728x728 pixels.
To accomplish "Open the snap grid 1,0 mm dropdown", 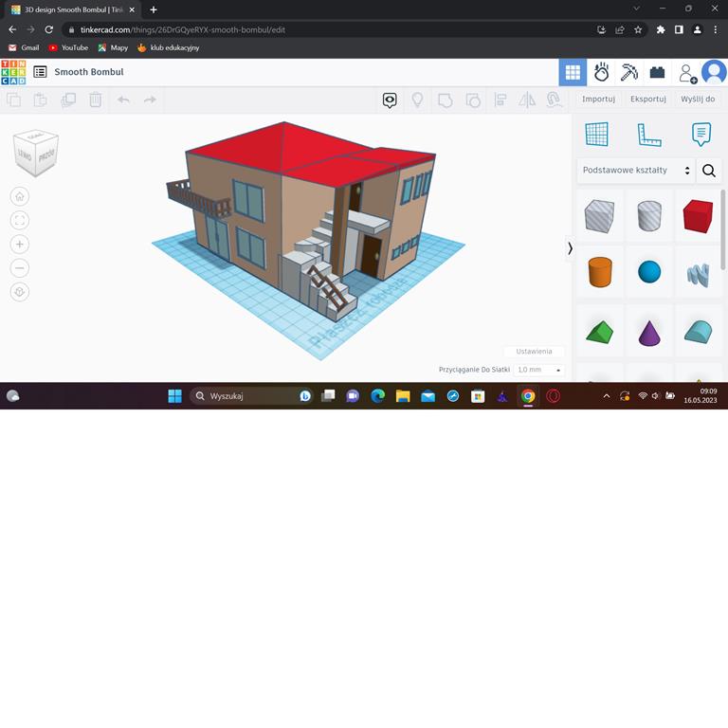I will coord(539,370).
